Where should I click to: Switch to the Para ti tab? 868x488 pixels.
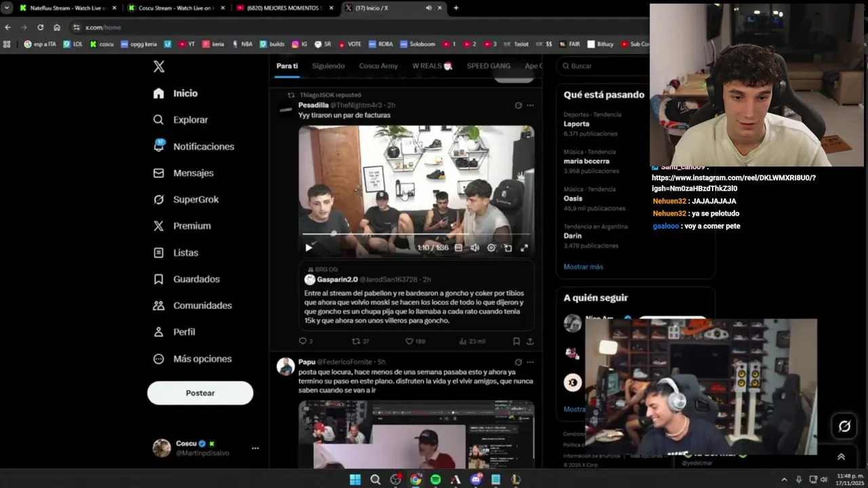coord(287,66)
